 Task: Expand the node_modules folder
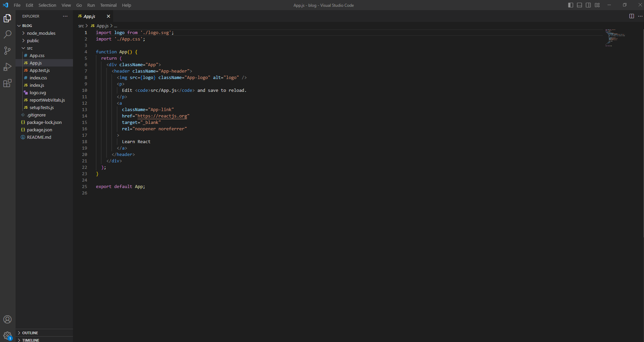coord(44,33)
